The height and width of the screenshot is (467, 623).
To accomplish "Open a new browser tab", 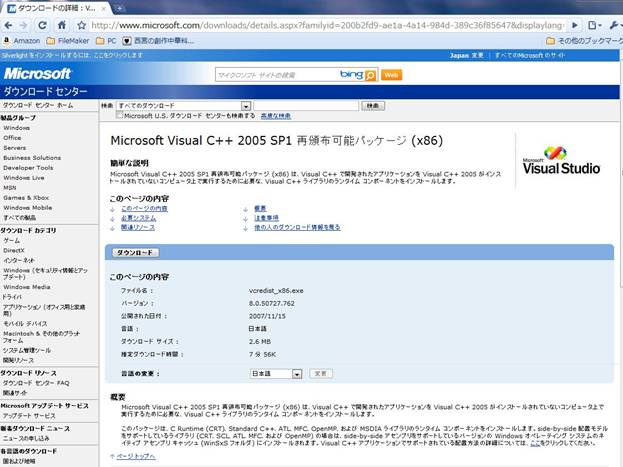I will (x=119, y=8).
